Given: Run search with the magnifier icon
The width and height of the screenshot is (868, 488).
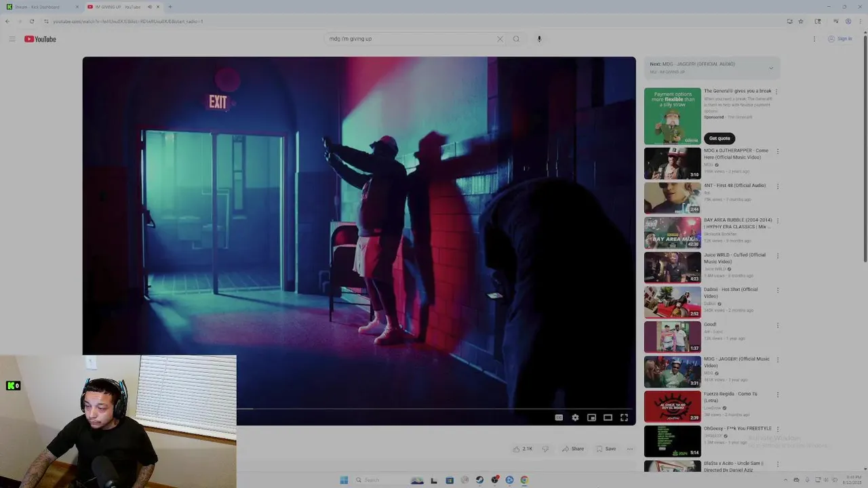Looking at the screenshot, I should (x=516, y=39).
